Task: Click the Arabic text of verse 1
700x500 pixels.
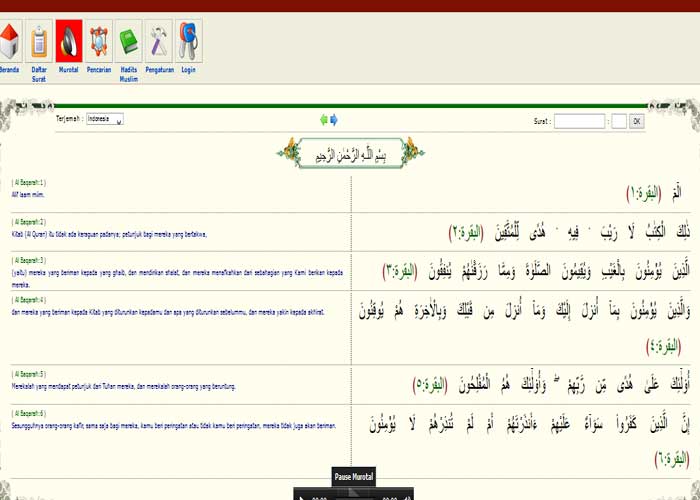Action: coord(677,194)
